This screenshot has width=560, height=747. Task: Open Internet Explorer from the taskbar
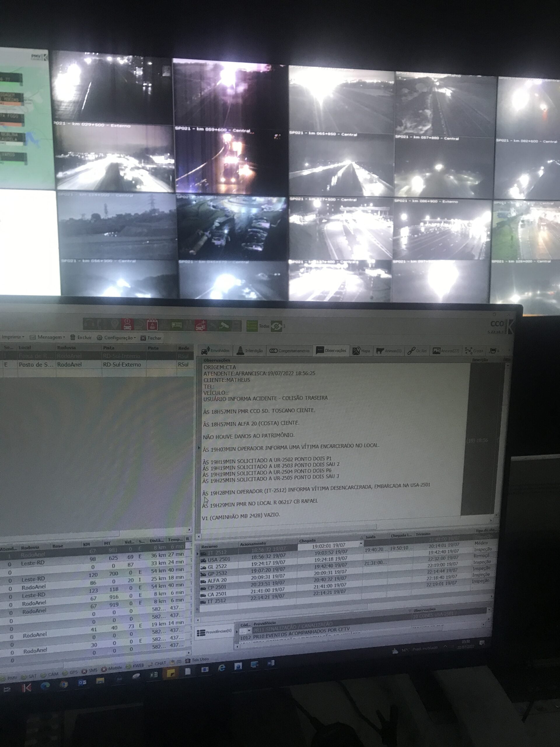(221, 668)
